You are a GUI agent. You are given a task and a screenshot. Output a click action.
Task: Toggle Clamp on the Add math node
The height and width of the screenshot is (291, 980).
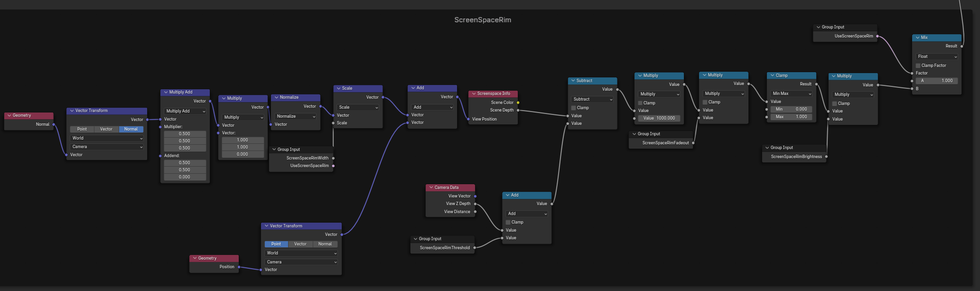508,222
